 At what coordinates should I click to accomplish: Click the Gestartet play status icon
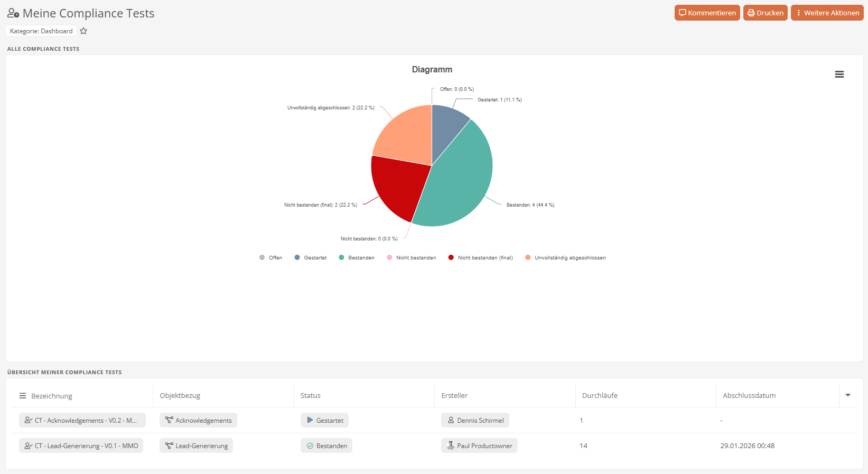pyautogui.click(x=310, y=421)
